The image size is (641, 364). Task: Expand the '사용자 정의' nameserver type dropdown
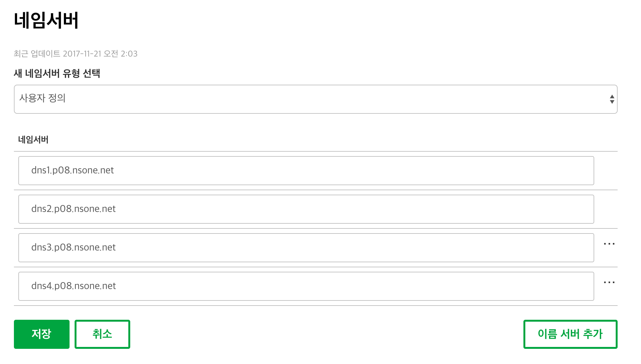click(315, 99)
